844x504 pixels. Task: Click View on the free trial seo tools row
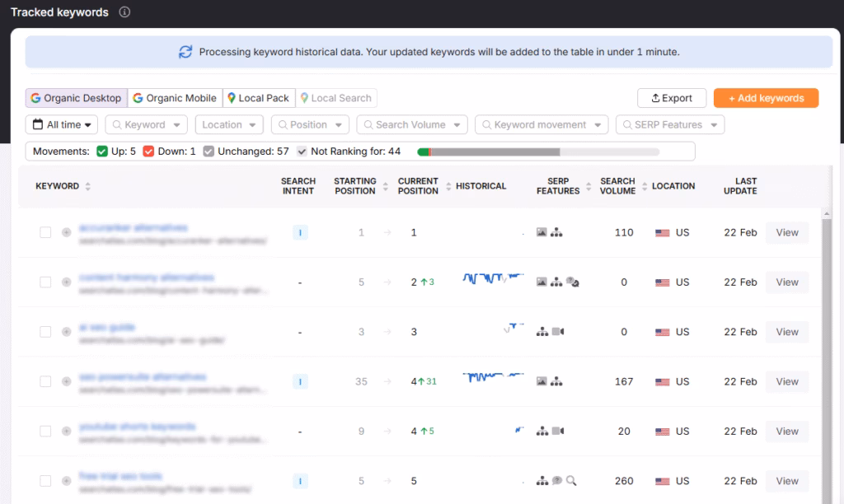pyautogui.click(x=786, y=480)
